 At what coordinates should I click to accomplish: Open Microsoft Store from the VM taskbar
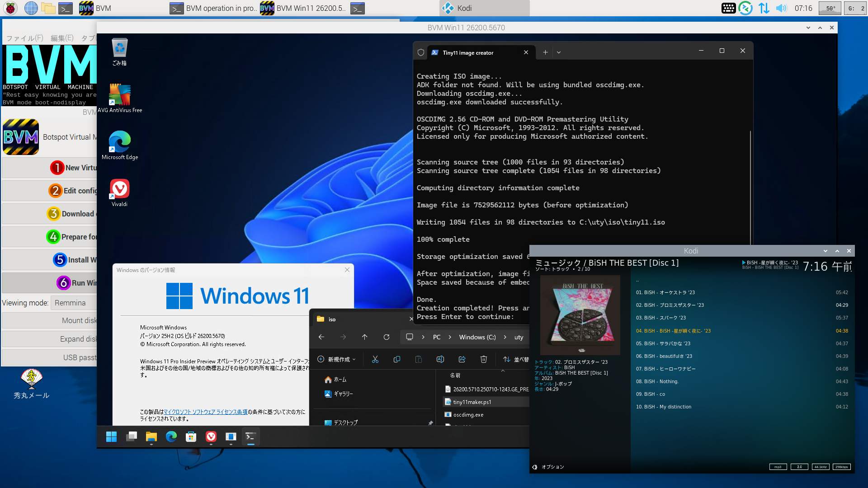(191, 436)
